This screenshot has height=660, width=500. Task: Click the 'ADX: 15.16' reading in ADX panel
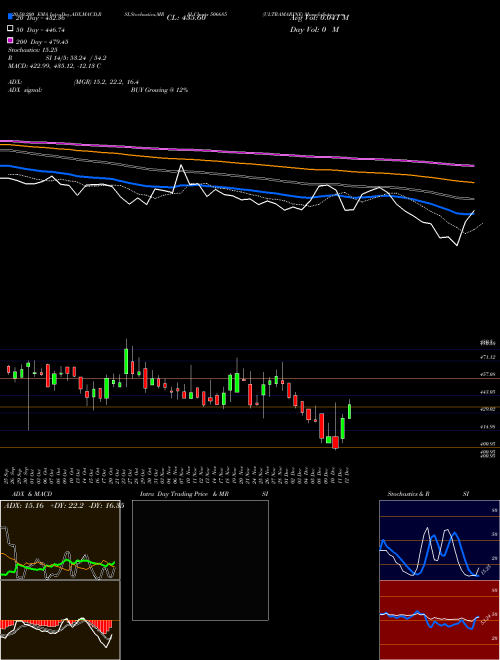24,506
